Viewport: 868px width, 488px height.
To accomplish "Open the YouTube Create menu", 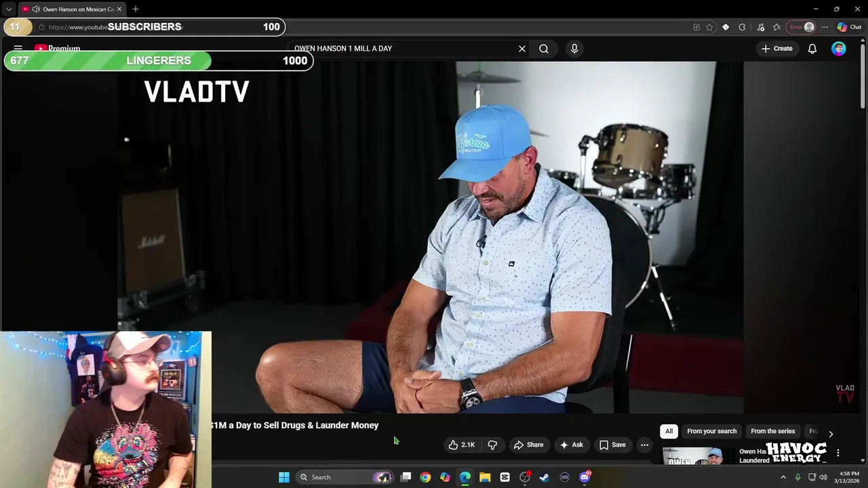I will click(x=777, y=49).
